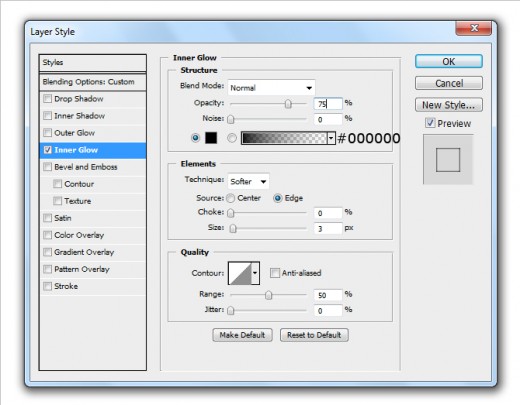520x405 pixels.
Task: Enable the Drop Shadow checkbox
Action: tap(48, 99)
